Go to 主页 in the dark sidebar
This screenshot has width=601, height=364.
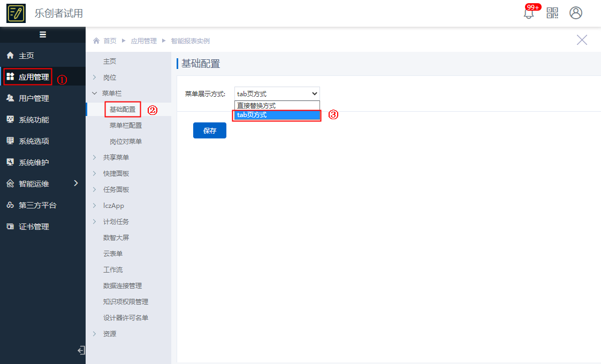tap(26, 56)
